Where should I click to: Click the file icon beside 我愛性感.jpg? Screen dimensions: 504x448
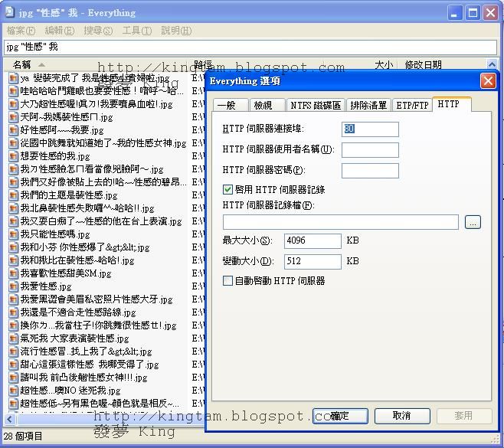point(13,286)
